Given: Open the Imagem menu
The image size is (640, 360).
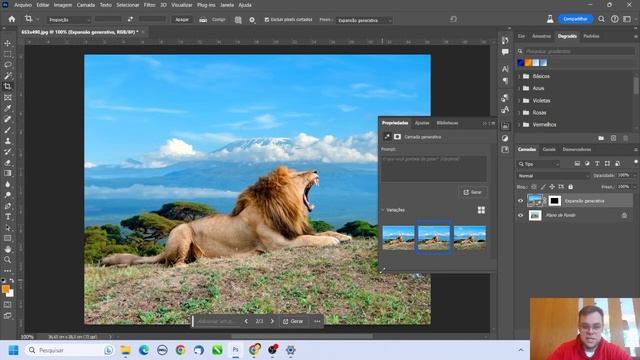Looking at the screenshot, I should [x=63, y=5].
